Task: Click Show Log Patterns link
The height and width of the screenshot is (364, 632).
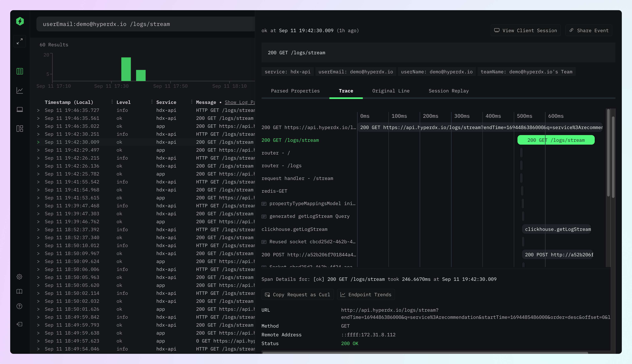Action: (x=240, y=102)
